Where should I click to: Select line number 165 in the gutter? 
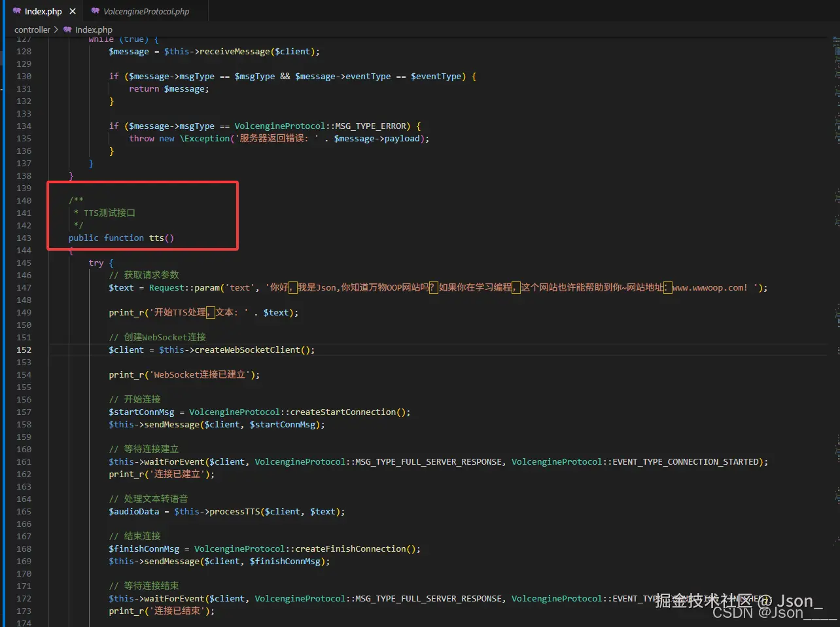[x=24, y=511]
